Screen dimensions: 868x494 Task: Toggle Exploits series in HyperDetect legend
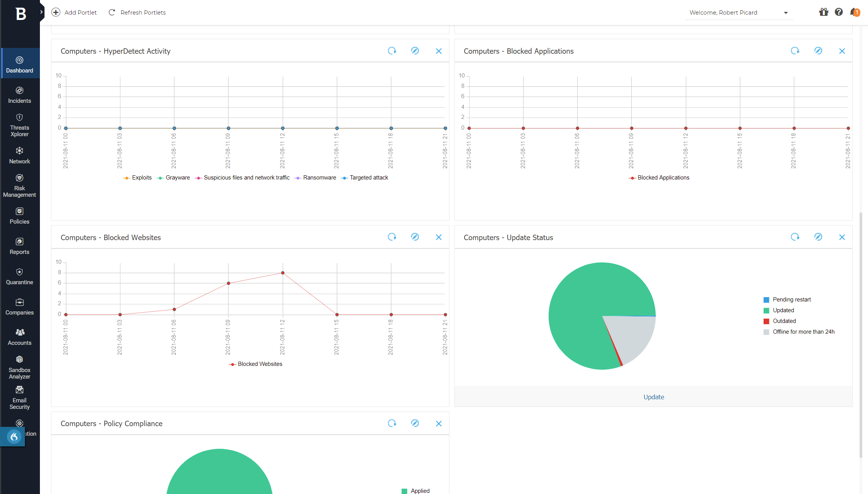coord(137,178)
